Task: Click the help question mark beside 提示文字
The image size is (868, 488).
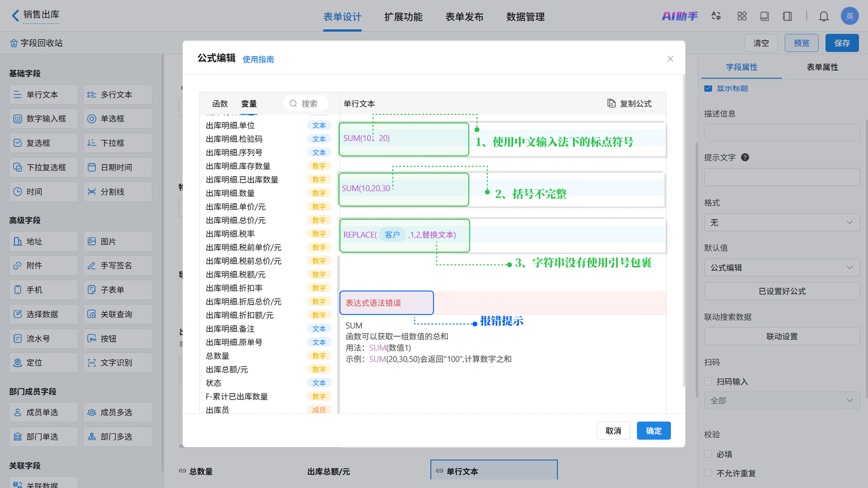Action: (x=745, y=157)
